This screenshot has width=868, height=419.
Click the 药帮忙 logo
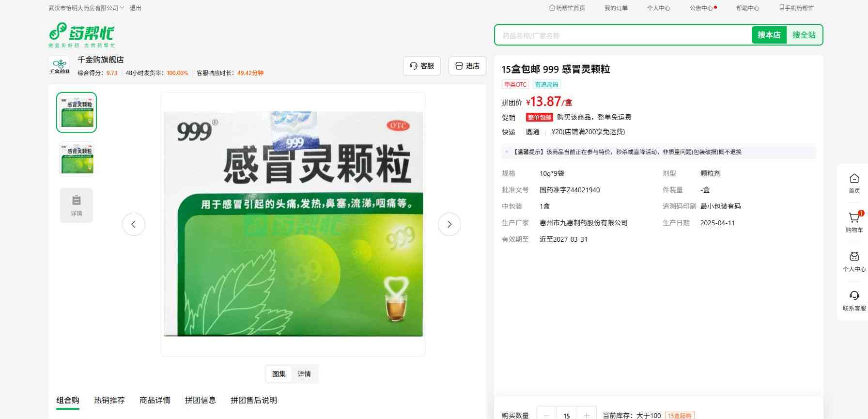point(81,34)
